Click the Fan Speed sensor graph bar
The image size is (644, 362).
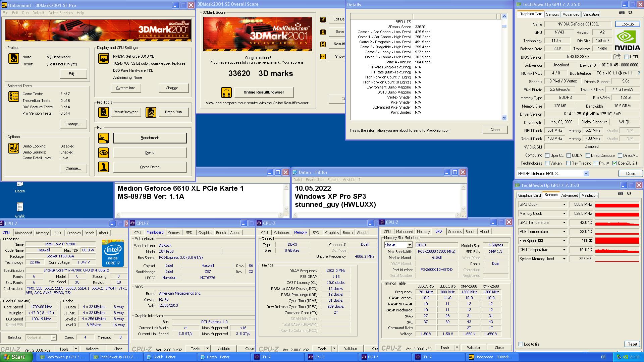pyautogui.click(x=617, y=241)
